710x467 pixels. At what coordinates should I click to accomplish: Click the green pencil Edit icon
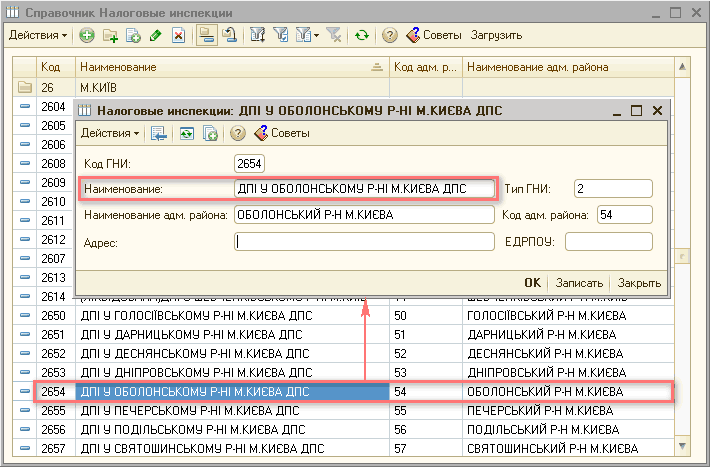[x=155, y=35]
